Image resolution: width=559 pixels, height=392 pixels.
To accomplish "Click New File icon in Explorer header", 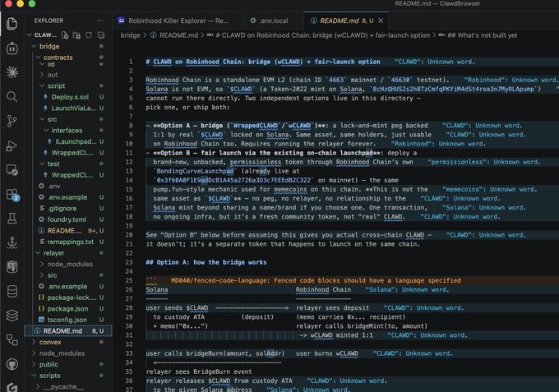I will pyautogui.click(x=64, y=35).
